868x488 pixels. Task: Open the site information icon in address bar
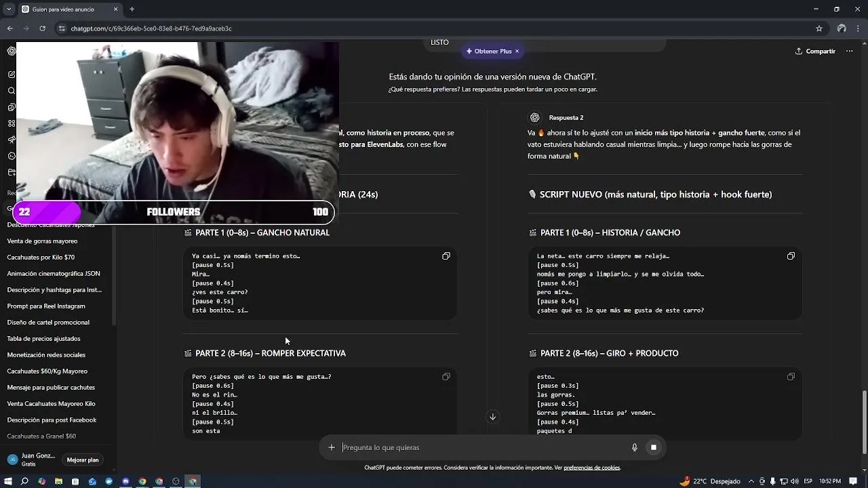tap(62, 28)
